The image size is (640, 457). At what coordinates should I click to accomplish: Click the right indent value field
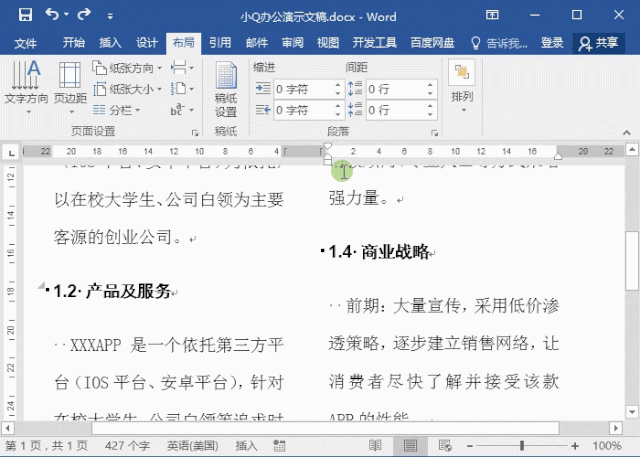303,110
